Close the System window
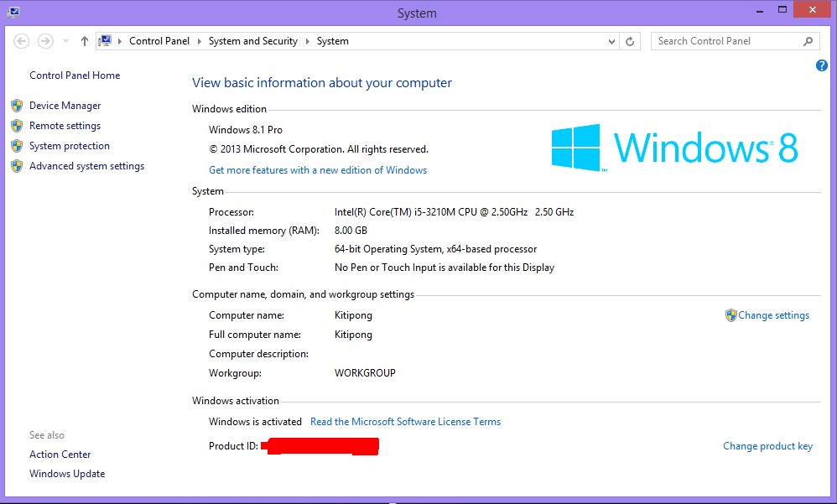837x504 pixels. point(813,9)
